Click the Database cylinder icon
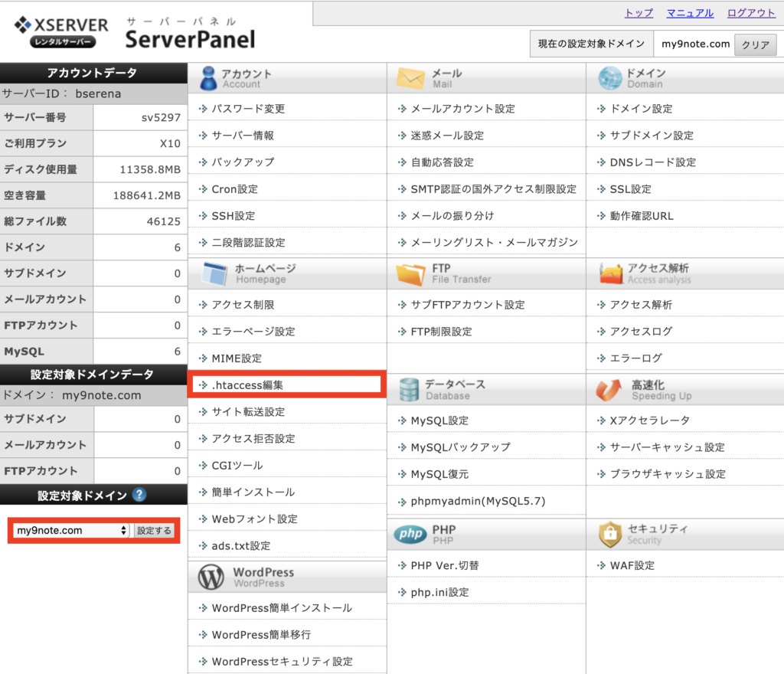The image size is (784, 674). pyautogui.click(x=409, y=390)
